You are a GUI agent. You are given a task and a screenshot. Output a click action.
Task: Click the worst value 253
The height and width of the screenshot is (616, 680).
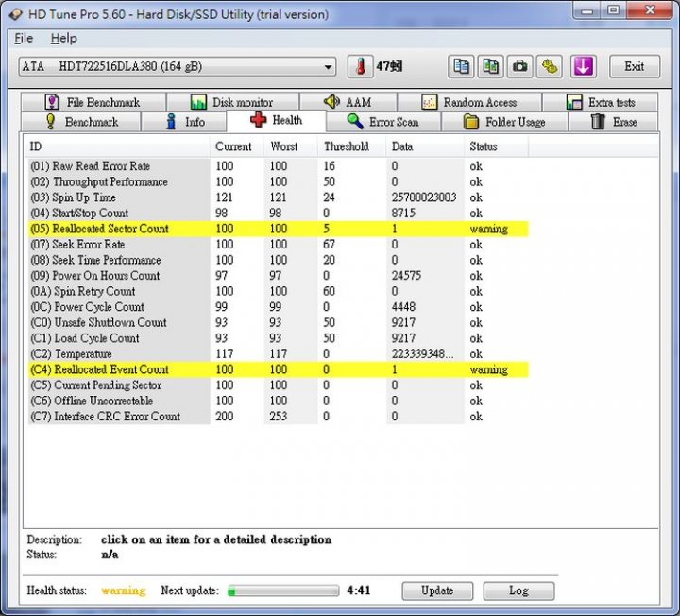[279, 417]
